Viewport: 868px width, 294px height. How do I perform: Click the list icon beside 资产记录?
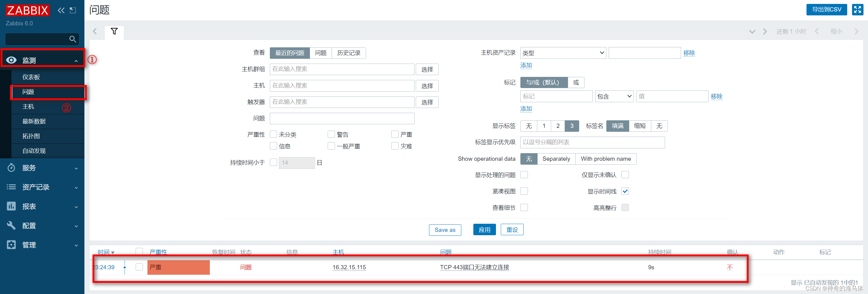pos(11,187)
